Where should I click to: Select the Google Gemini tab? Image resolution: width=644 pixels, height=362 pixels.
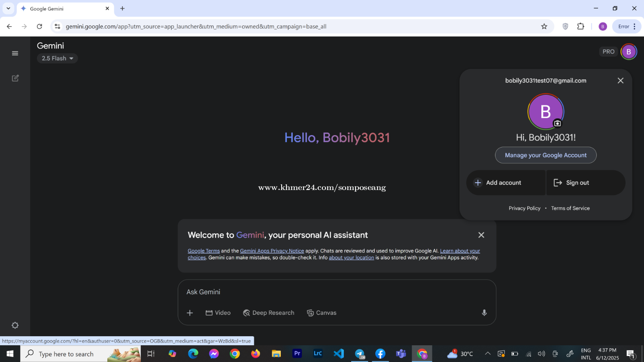(65, 9)
